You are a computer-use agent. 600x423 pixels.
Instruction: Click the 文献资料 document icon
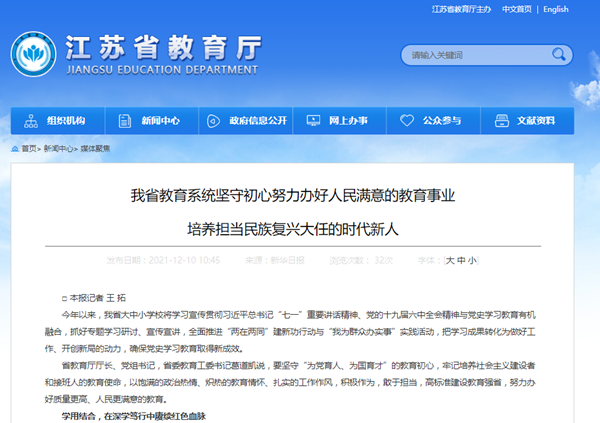click(x=504, y=121)
